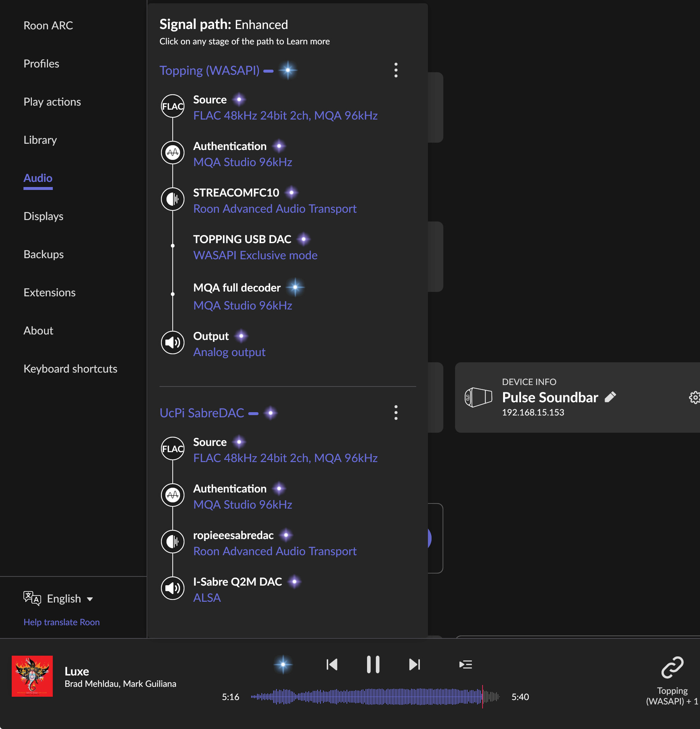Collapse the Topping (WASAPI) signal path
This screenshot has height=729, width=700.
click(268, 71)
